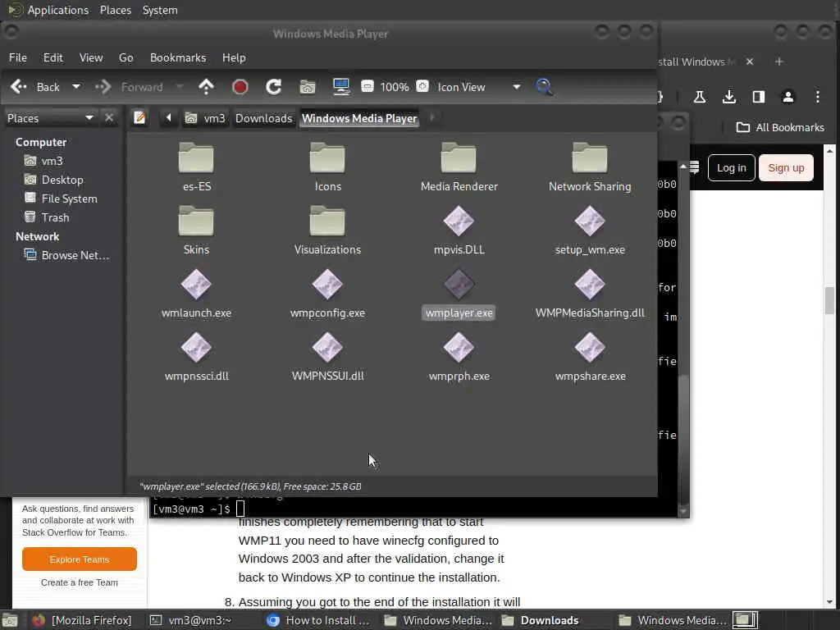Select the Skins folder
Image resolution: width=840 pixels, height=630 pixels.
click(197, 231)
